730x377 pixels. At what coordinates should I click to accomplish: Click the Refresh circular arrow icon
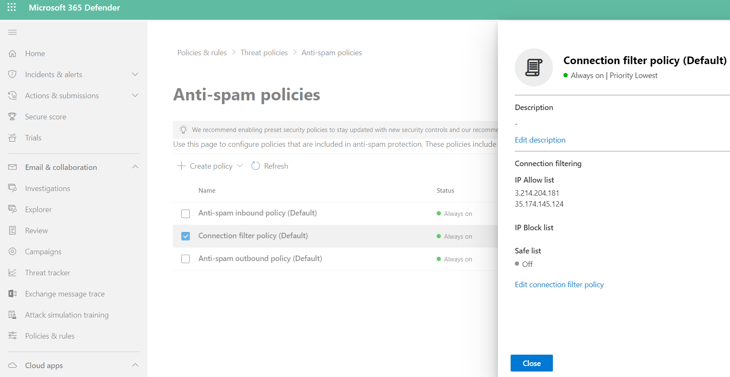[x=256, y=166]
